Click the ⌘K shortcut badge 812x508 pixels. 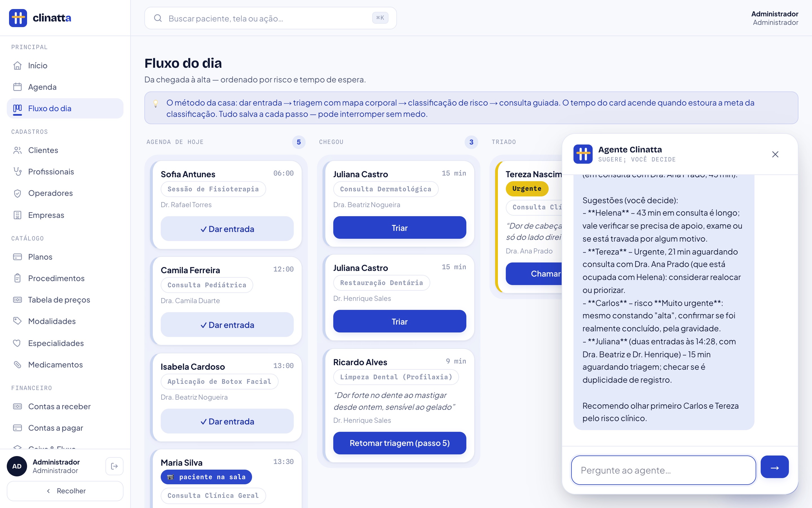tap(380, 18)
